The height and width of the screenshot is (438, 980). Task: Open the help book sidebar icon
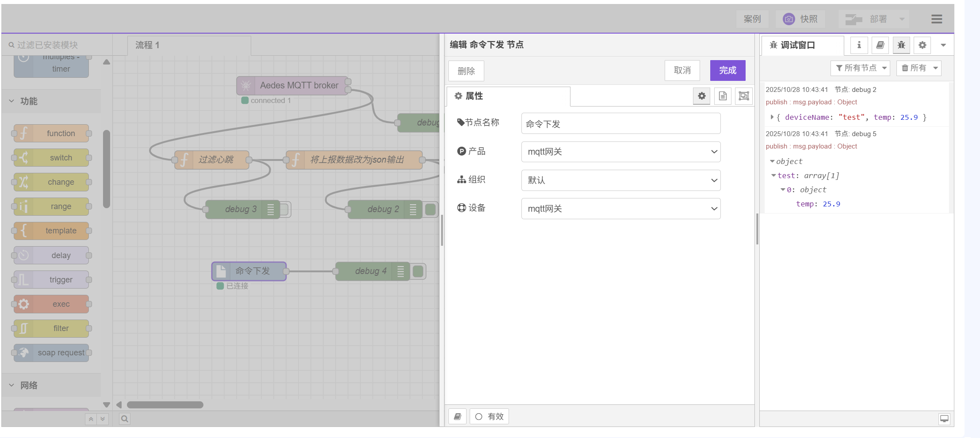(x=880, y=45)
